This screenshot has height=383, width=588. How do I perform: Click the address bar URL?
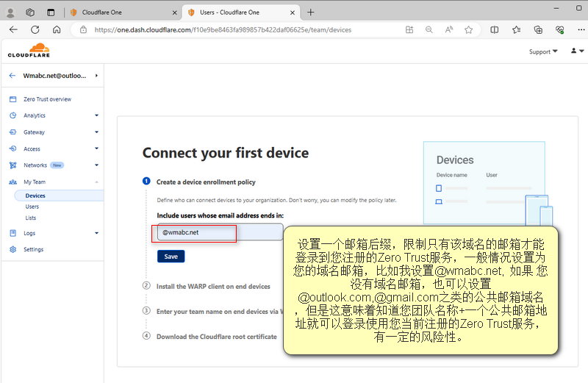[x=223, y=29]
